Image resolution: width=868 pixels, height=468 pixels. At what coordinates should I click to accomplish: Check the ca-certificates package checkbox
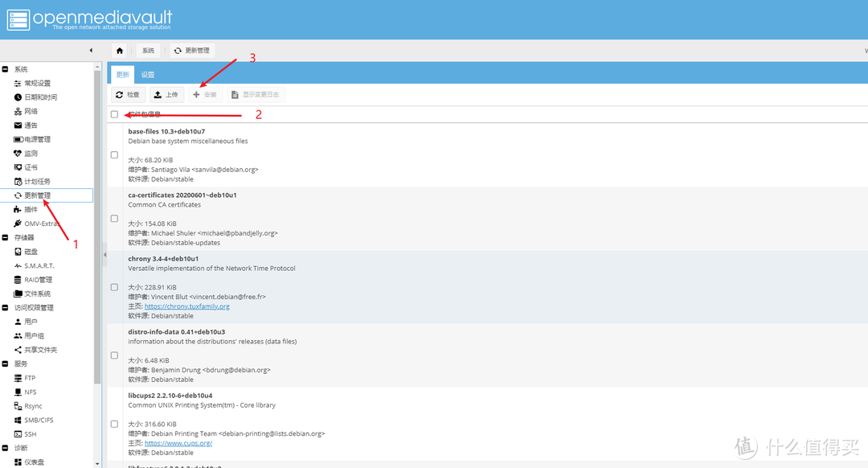(115, 219)
